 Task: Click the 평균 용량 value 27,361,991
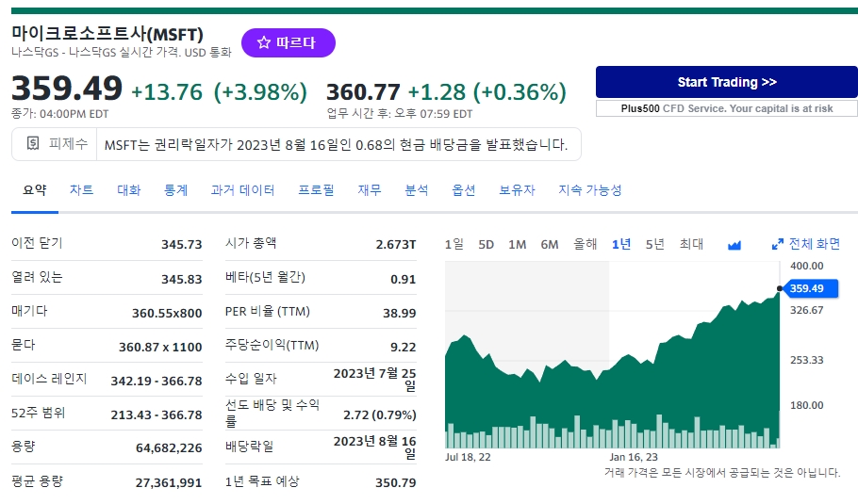[x=169, y=482]
